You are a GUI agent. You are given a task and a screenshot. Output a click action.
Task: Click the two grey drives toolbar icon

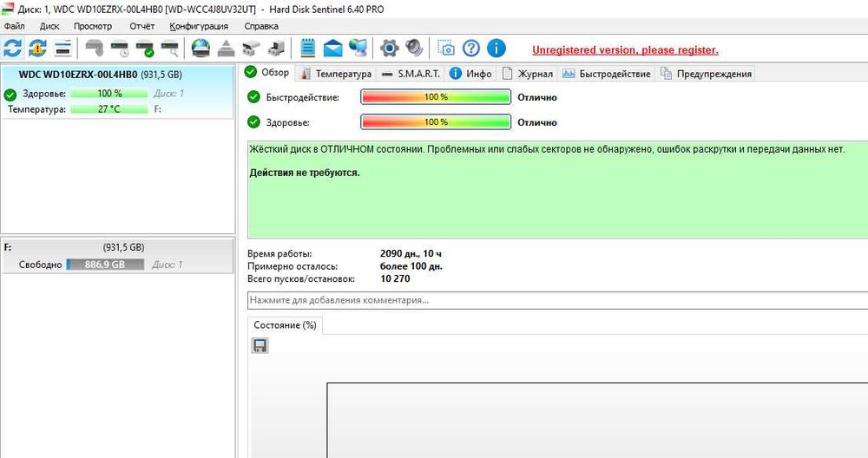click(251, 49)
